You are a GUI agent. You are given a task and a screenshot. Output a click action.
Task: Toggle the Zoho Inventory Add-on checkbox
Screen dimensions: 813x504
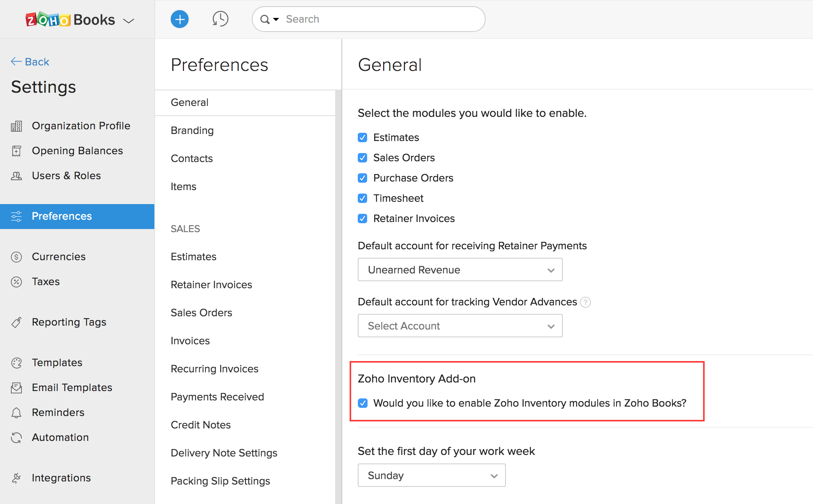click(363, 402)
